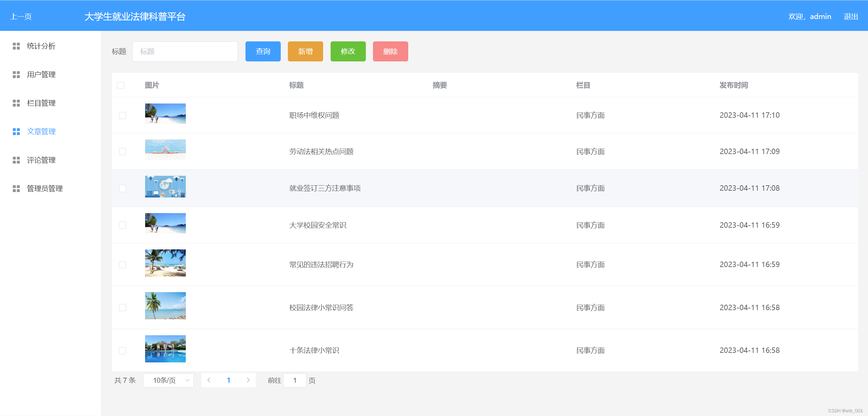Open the thumbnail for 就业签订三方注意事项
The height and width of the screenshot is (416, 868).
(165, 187)
